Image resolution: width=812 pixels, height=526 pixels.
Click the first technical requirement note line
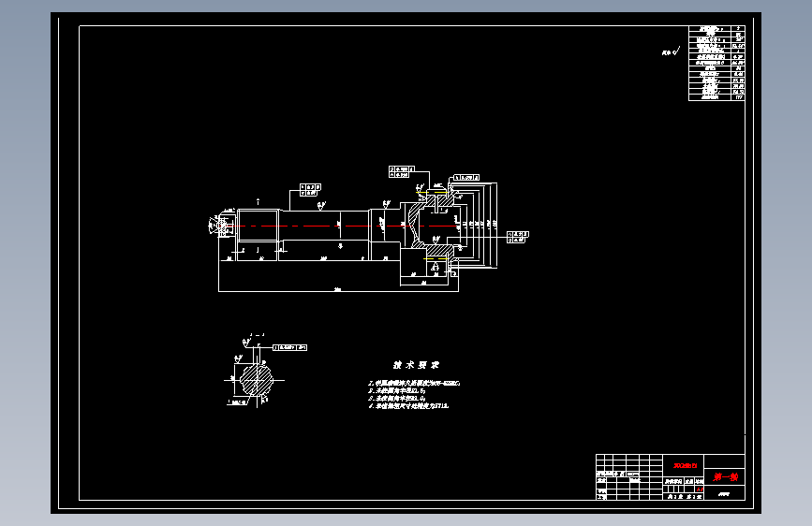pos(414,383)
